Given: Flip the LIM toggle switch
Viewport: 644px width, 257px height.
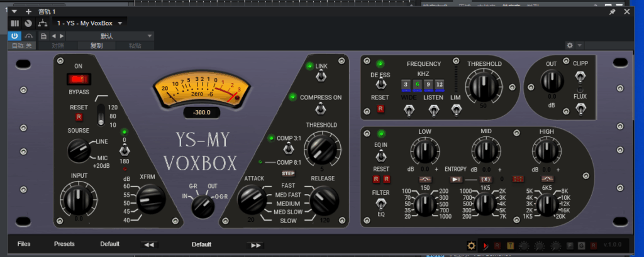Looking at the screenshot, I should (x=455, y=110).
